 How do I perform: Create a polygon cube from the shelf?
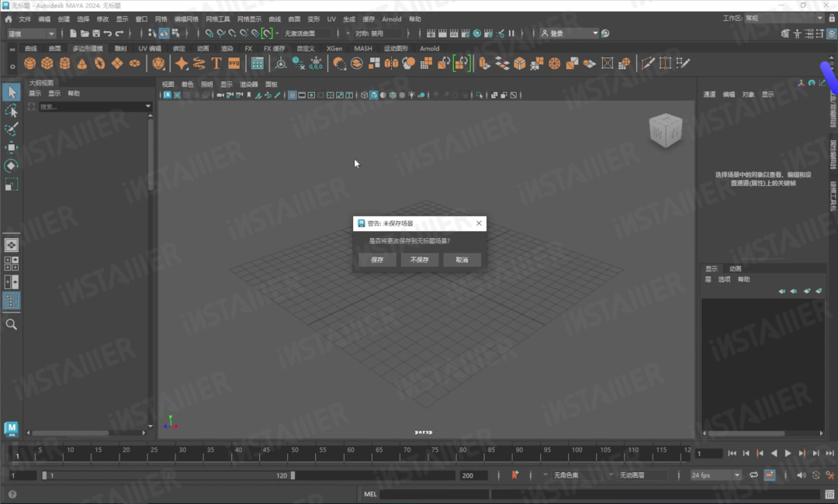47,64
